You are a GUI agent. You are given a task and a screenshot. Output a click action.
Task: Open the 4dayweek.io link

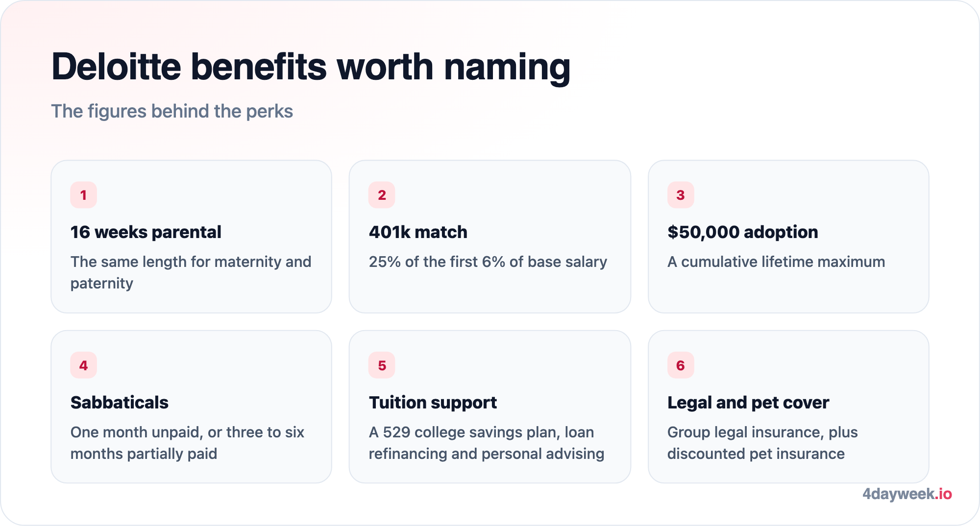click(907, 494)
